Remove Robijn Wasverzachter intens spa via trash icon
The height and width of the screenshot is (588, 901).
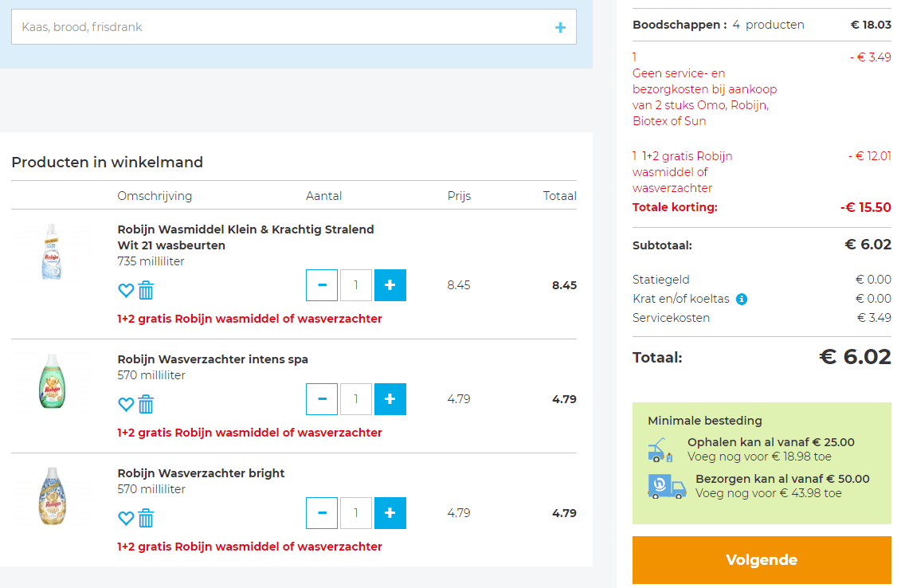(146, 404)
